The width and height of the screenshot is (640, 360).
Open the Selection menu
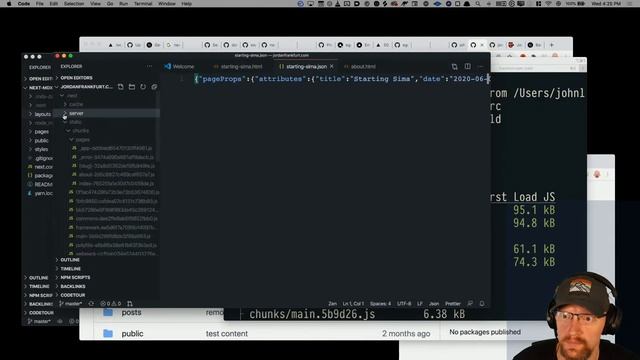pyautogui.click(x=74, y=3)
